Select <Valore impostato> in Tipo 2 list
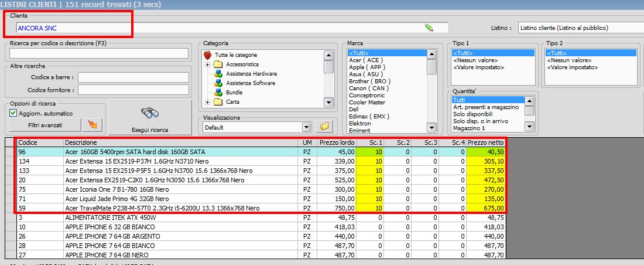Image resolution: width=644 pixels, height=265 pixels. 572,67
